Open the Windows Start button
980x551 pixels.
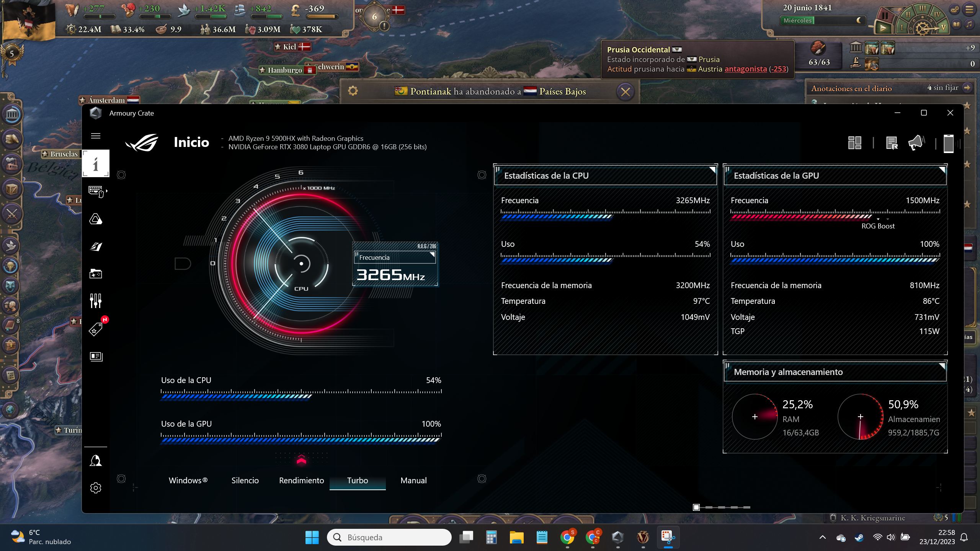coord(312,538)
